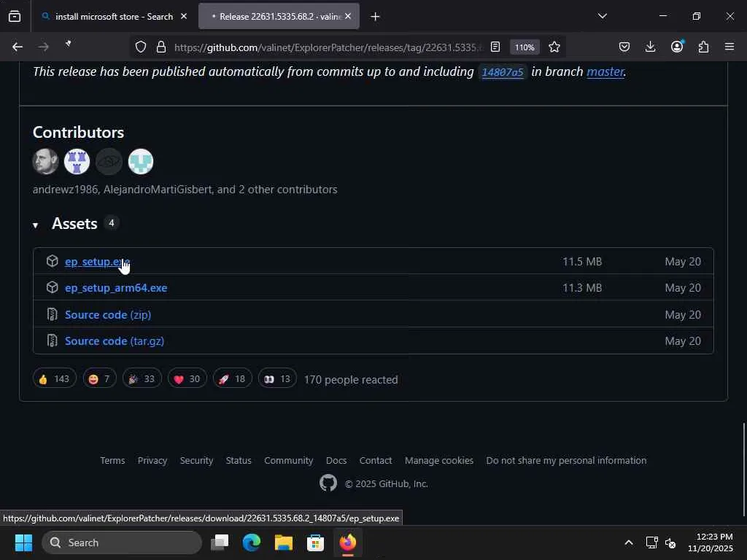Image resolution: width=747 pixels, height=560 pixels.
Task: Click eyes reaction with 13
Action: pyautogui.click(x=276, y=378)
